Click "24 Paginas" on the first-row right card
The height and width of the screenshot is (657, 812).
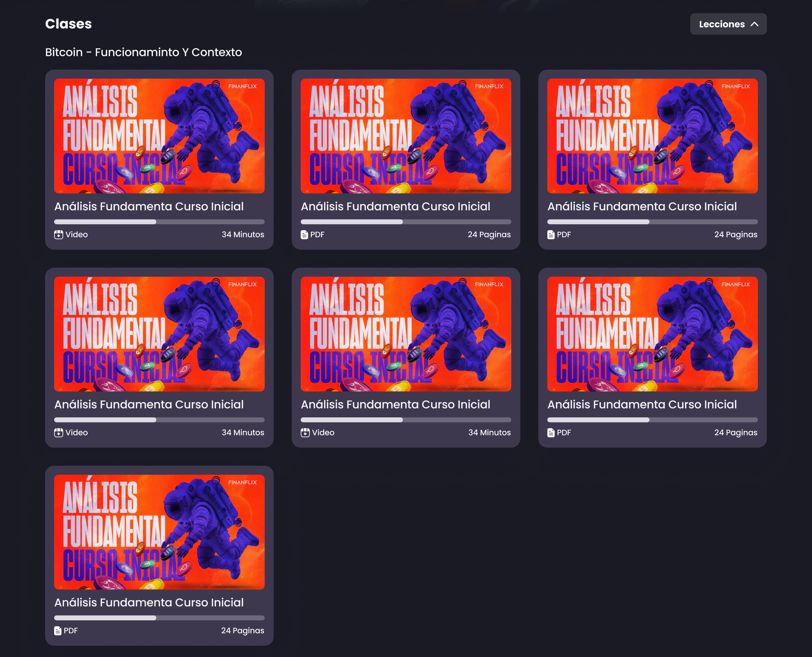click(x=736, y=235)
